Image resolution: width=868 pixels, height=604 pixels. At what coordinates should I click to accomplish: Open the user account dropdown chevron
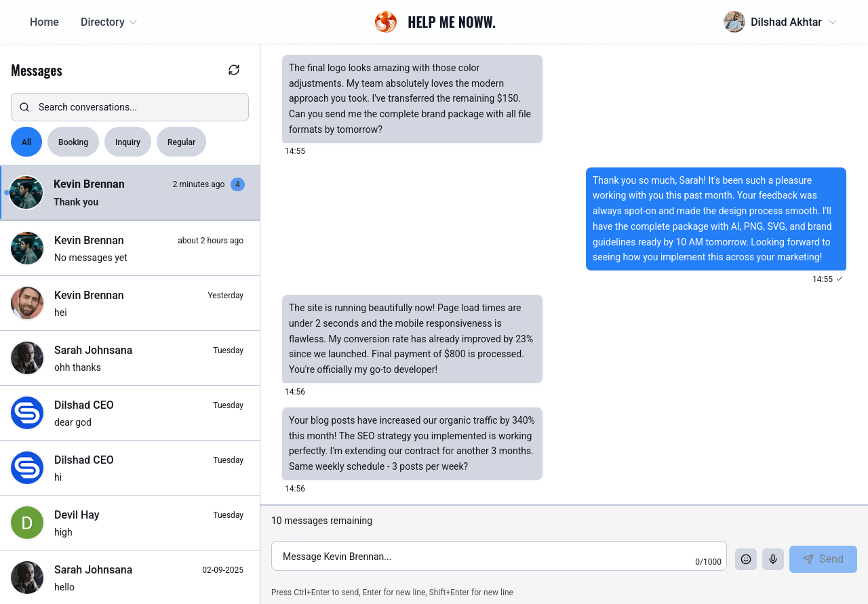coord(833,22)
